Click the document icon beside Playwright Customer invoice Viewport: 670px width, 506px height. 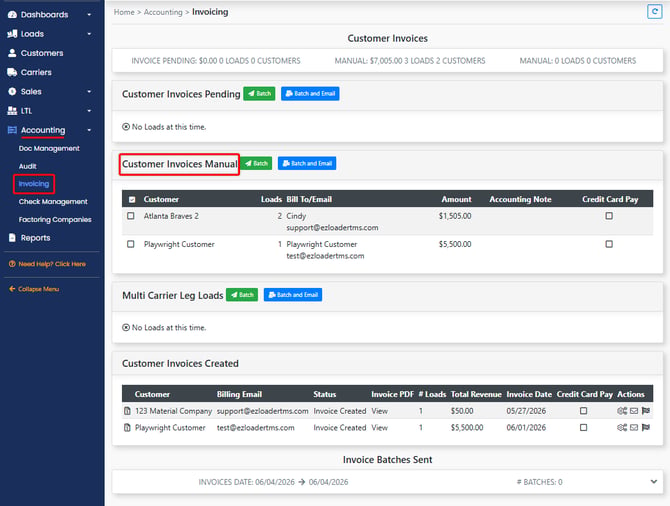click(x=127, y=427)
